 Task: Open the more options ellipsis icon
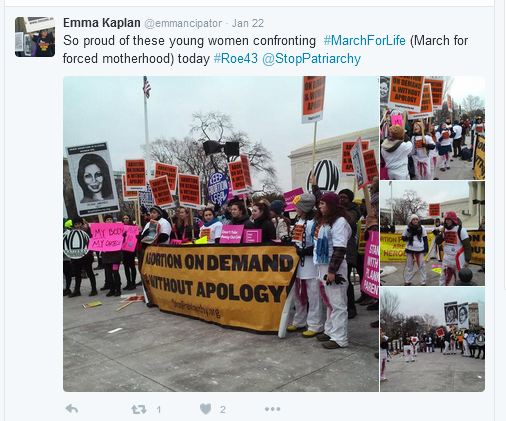272,409
